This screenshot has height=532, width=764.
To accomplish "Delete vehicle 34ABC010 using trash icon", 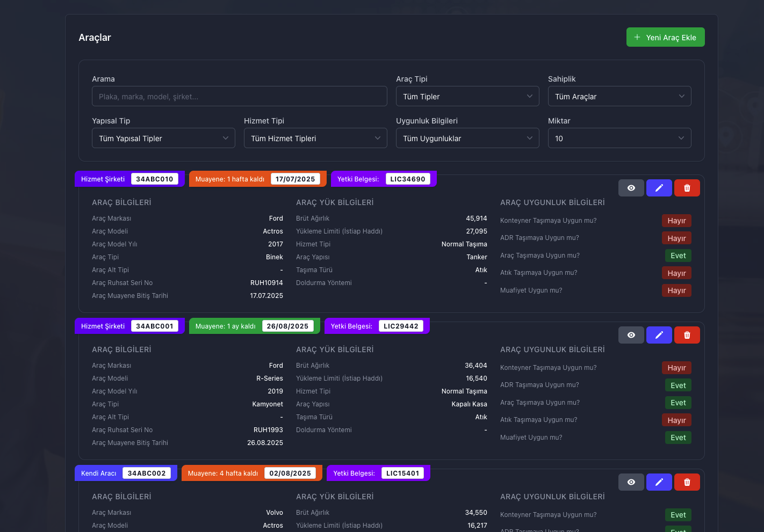I will [687, 188].
